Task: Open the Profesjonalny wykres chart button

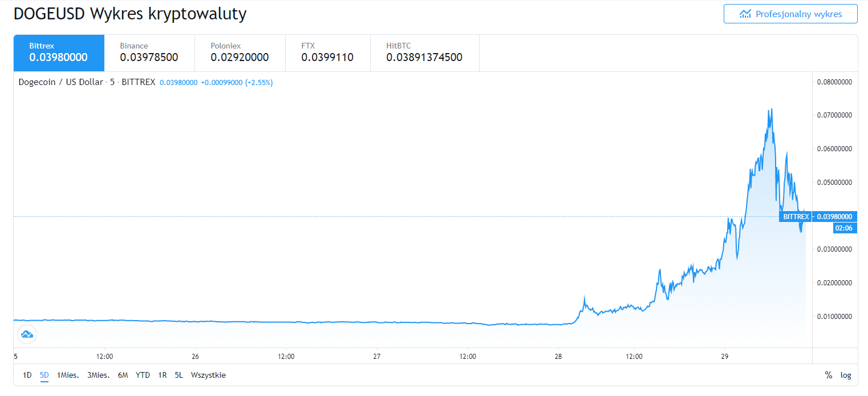Action: pyautogui.click(x=790, y=14)
